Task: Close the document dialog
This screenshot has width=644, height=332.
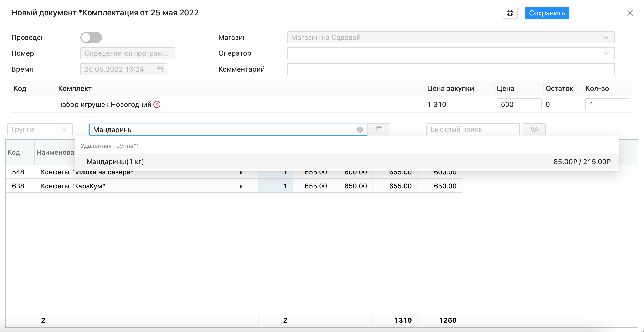Action: (630, 13)
